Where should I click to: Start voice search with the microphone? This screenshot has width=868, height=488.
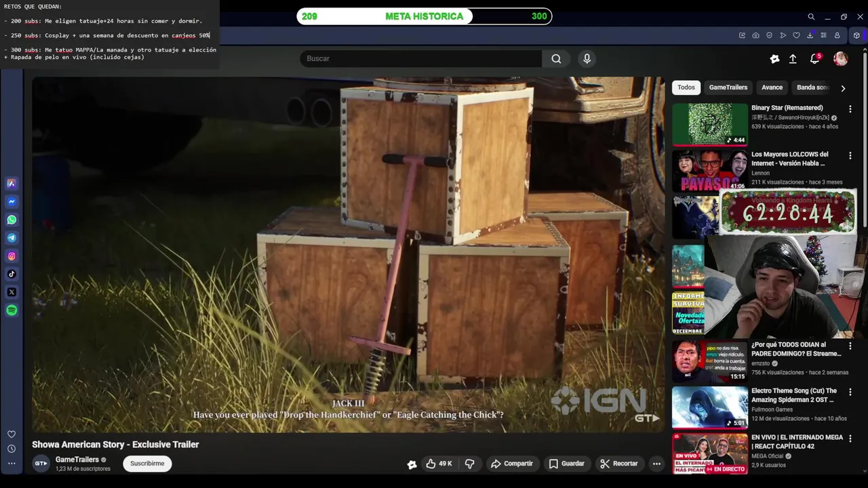tap(587, 59)
